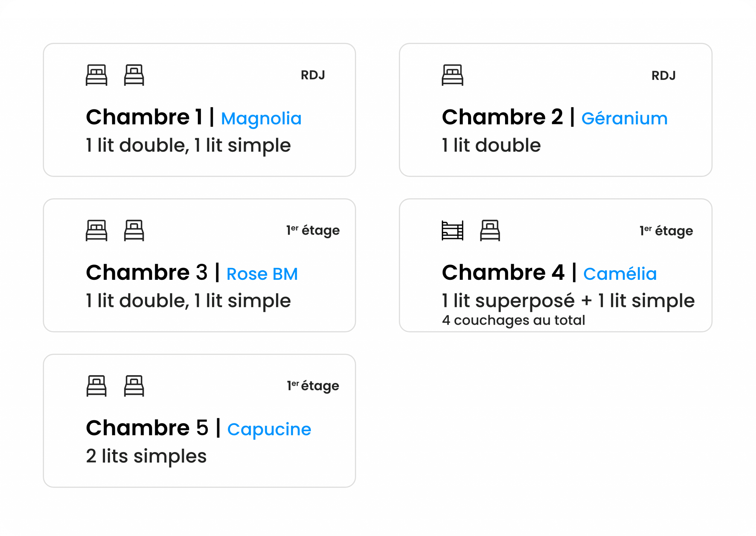Click the second single bed icon in Chambre 5
Image resolution: width=756 pixels, height=536 pixels.
click(x=134, y=386)
